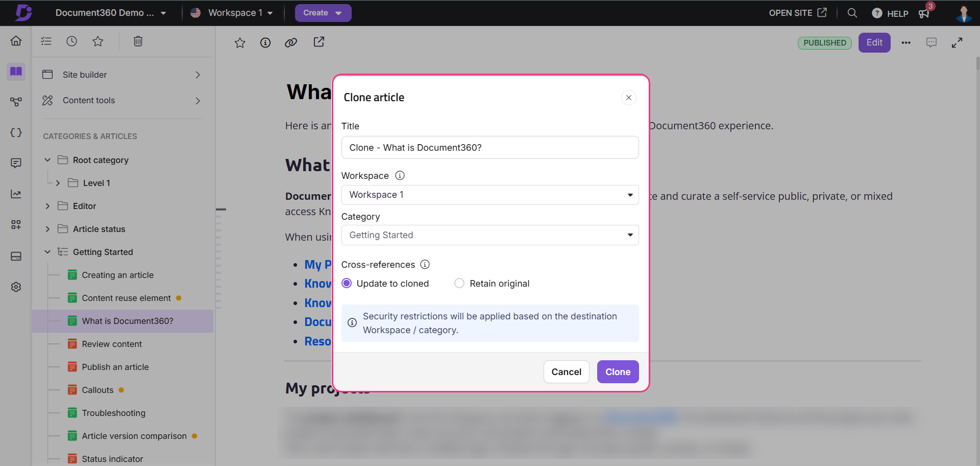Open the Settings gear icon in sidebar
The height and width of the screenshot is (466, 980).
(x=16, y=287)
